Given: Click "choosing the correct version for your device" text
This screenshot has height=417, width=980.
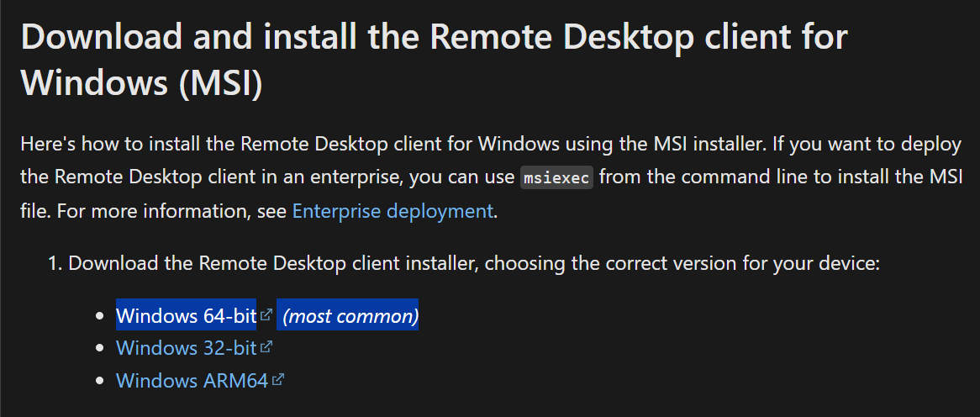Looking at the screenshot, I should (682, 263).
